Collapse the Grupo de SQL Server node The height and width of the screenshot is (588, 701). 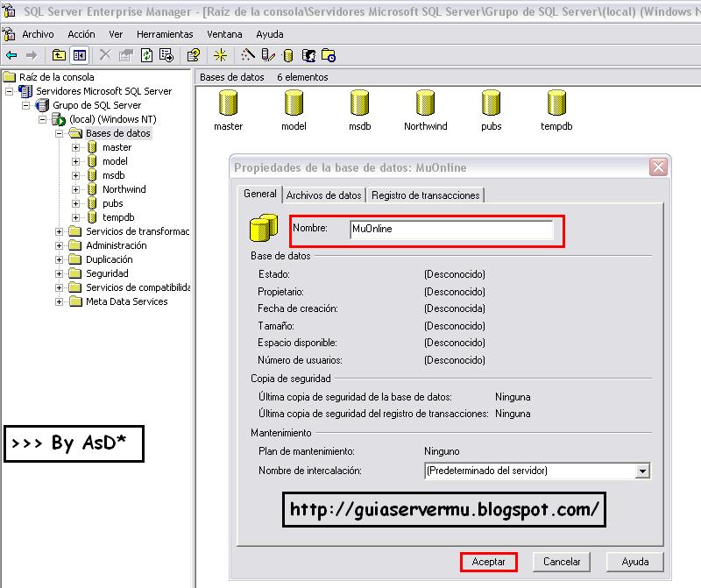(26, 105)
